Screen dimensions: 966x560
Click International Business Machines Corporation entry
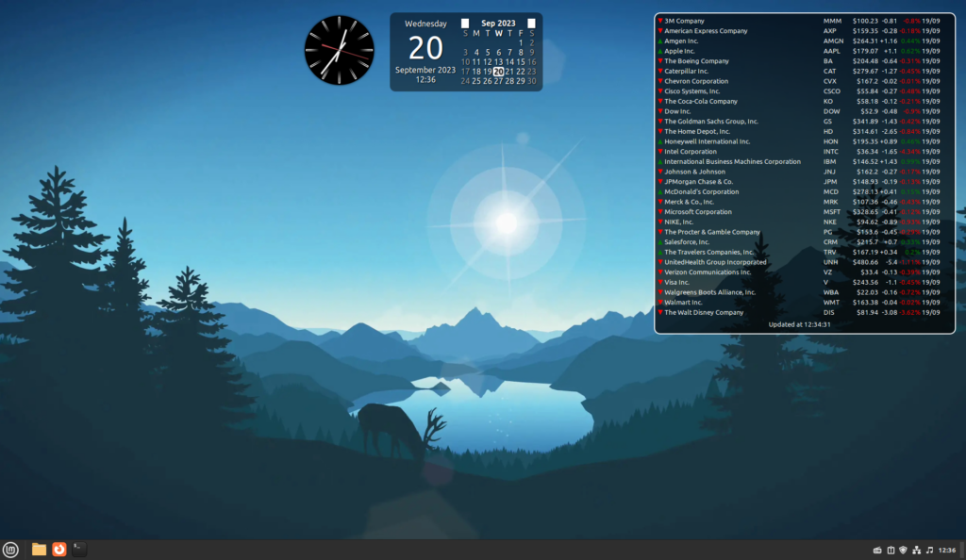click(732, 162)
